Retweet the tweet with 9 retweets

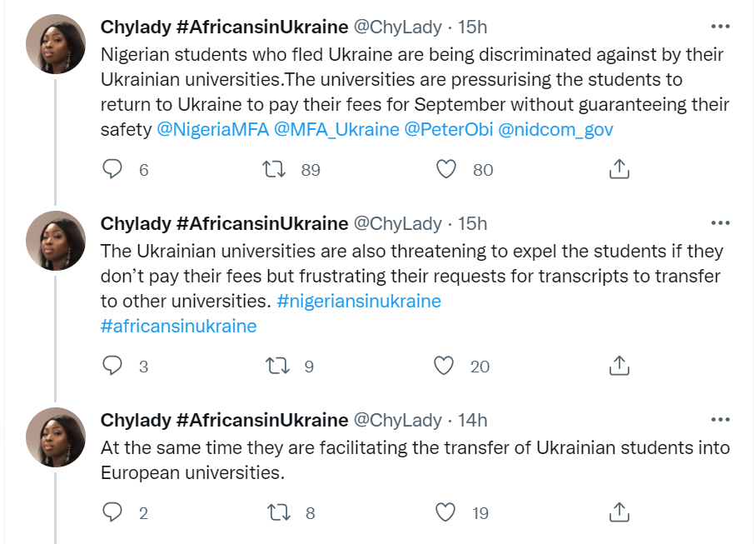tap(274, 366)
